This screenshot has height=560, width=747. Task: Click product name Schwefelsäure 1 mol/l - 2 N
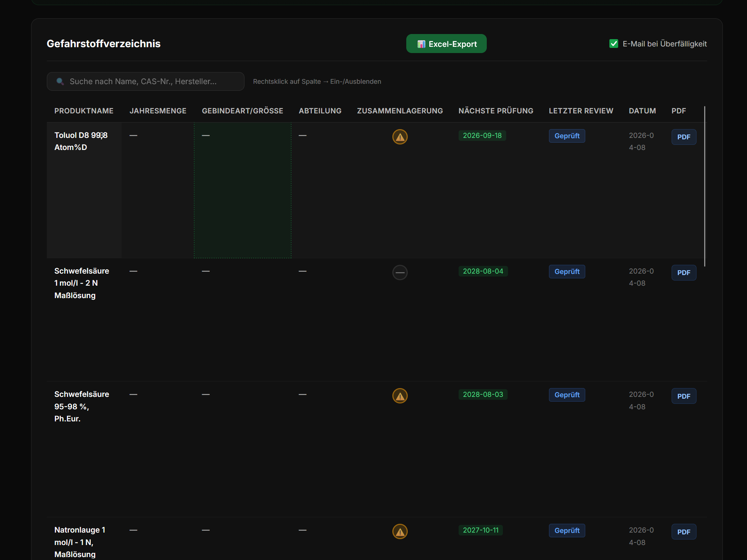pyautogui.click(x=82, y=283)
